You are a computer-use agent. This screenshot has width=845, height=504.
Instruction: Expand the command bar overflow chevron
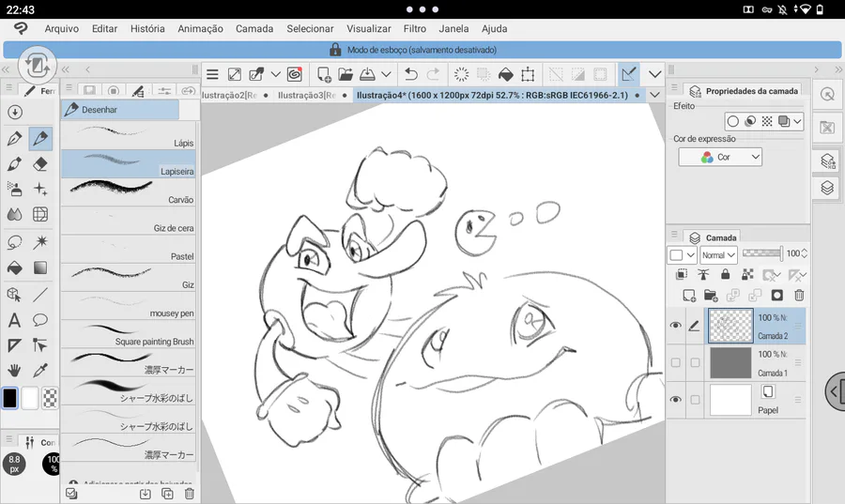pos(654,74)
